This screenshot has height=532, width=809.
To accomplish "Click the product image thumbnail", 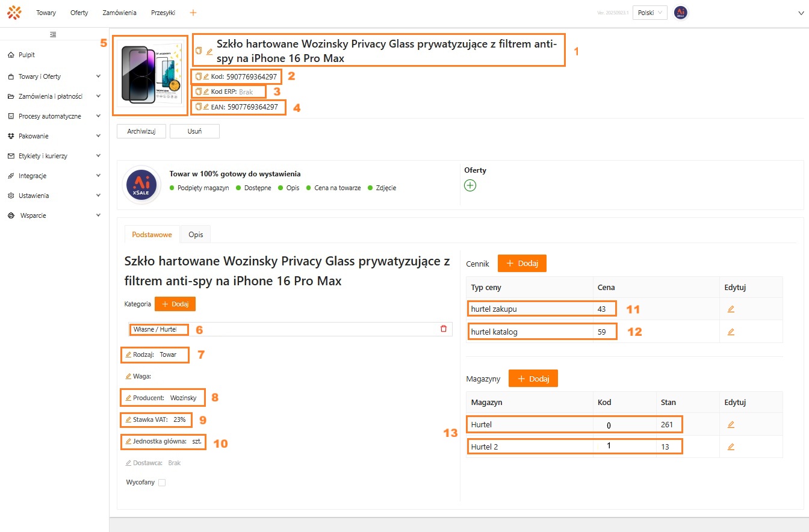I will (152, 75).
